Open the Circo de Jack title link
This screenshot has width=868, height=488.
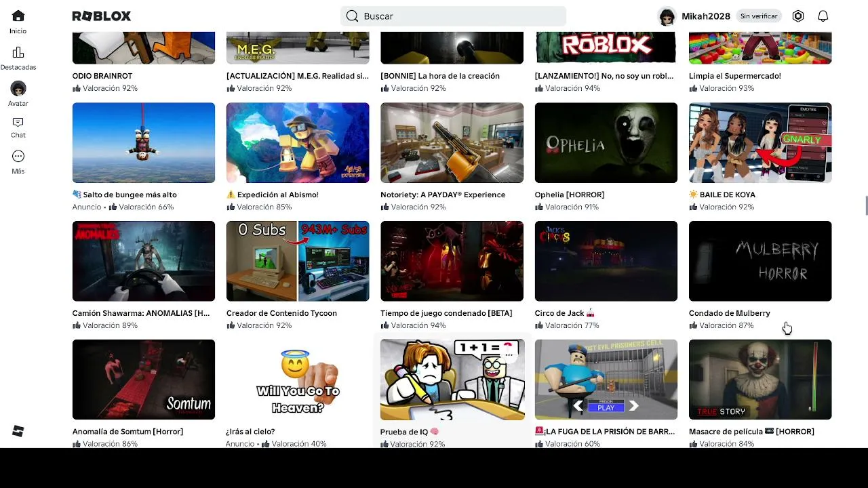[x=565, y=313]
